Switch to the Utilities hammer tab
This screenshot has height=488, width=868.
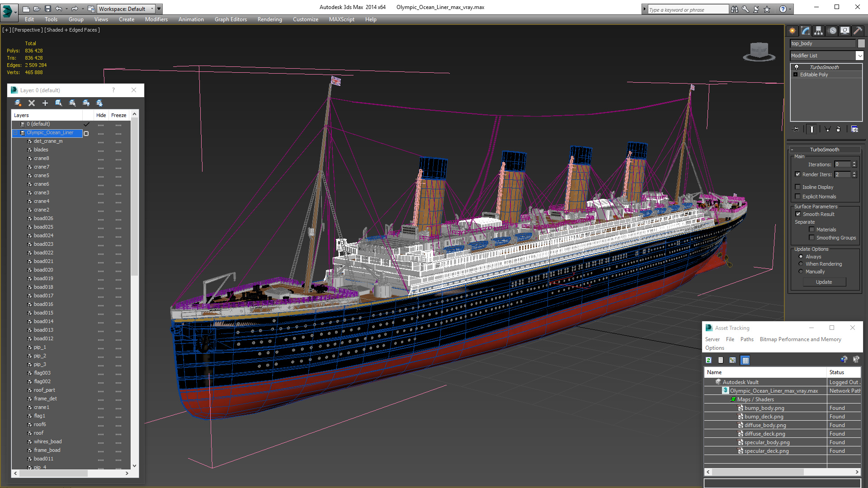[858, 31]
